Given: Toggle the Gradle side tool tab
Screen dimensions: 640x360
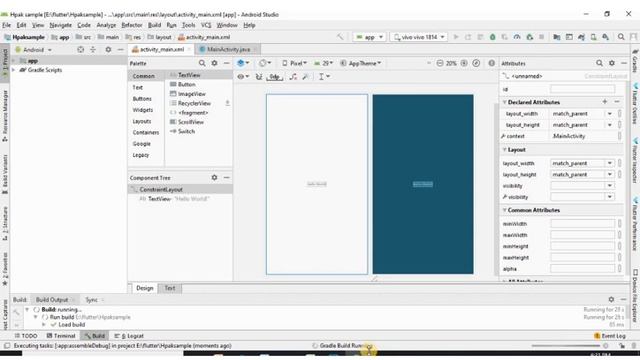Looking at the screenshot, I should click(x=635, y=61).
